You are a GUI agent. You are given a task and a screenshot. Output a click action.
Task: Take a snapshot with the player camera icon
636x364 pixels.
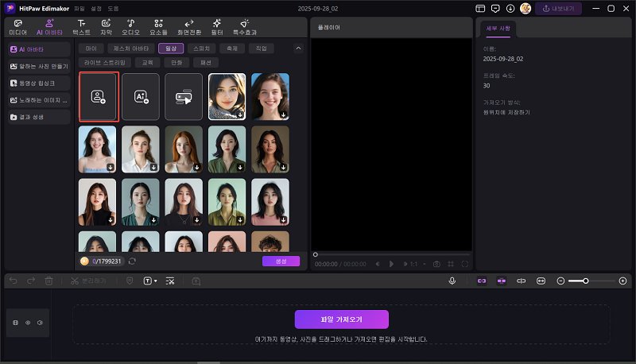[x=436, y=264]
